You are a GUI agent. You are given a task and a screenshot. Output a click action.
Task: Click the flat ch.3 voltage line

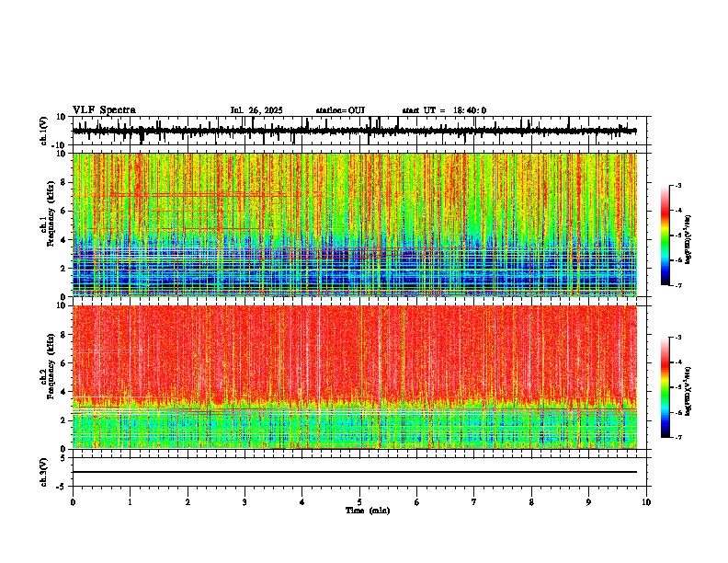[x=354, y=472]
